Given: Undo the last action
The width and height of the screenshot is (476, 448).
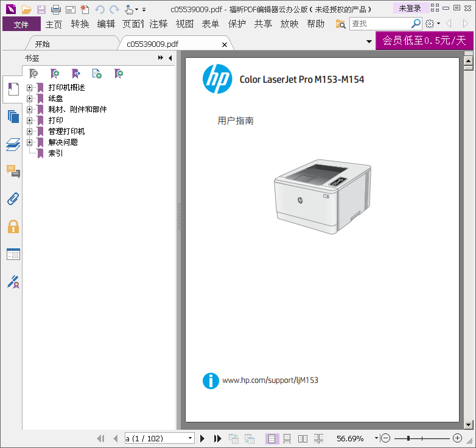Looking at the screenshot, I should click(100, 10).
